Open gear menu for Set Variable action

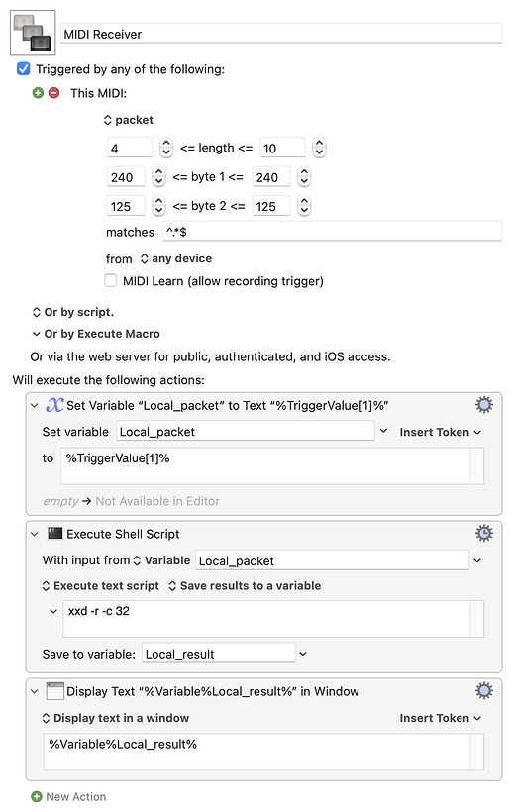click(x=484, y=405)
